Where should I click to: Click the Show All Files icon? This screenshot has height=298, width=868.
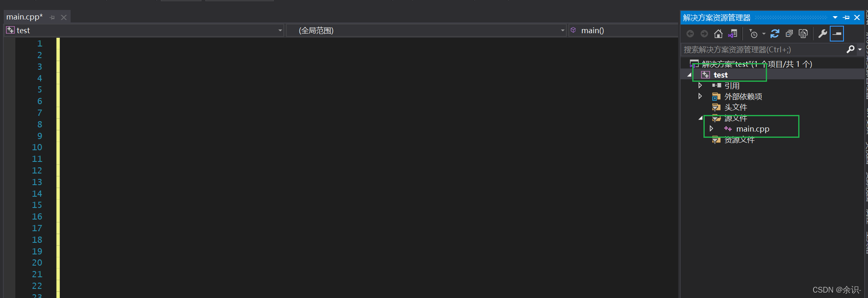[x=803, y=34]
